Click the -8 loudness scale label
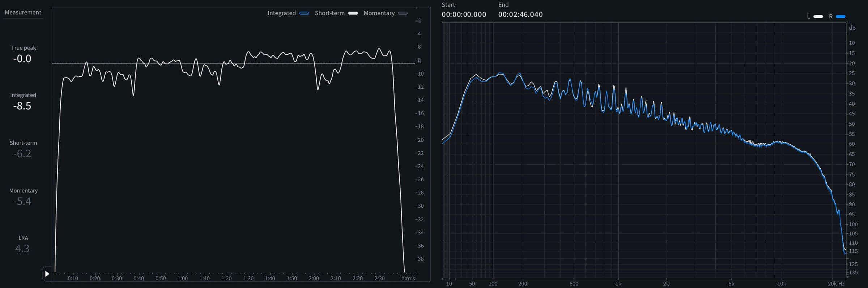The width and height of the screenshot is (868, 288). pos(418,60)
